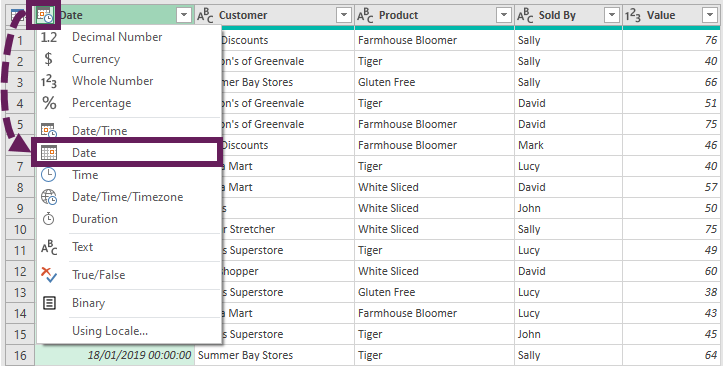Click the Lucy cell in row 7
Viewport: 723px width, 366px height.
point(569,166)
